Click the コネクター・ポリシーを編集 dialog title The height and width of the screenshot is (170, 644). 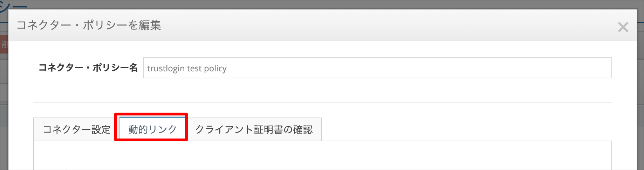(89, 25)
